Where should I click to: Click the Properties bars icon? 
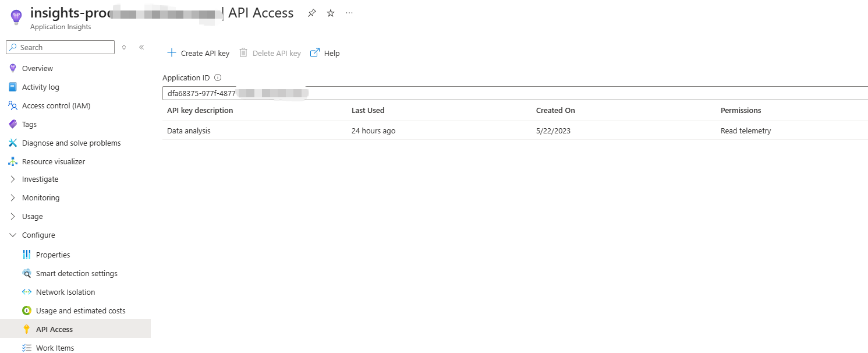coord(27,255)
